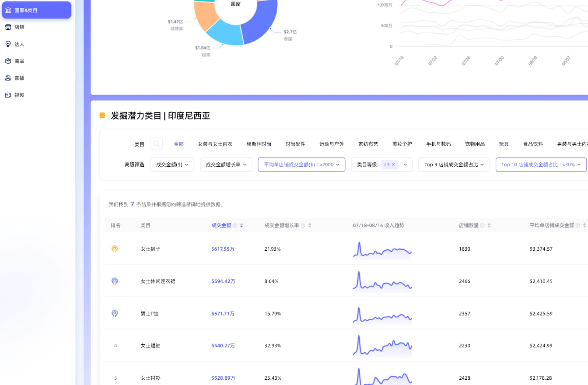This screenshot has height=385, width=588.
Task: Open the 成交金额($) filter dropdown
Action: pyautogui.click(x=172, y=164)
